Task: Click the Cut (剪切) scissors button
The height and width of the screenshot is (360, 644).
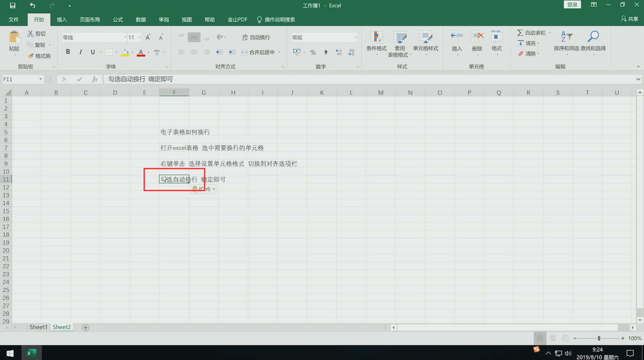Action: (x=36, y=34)
